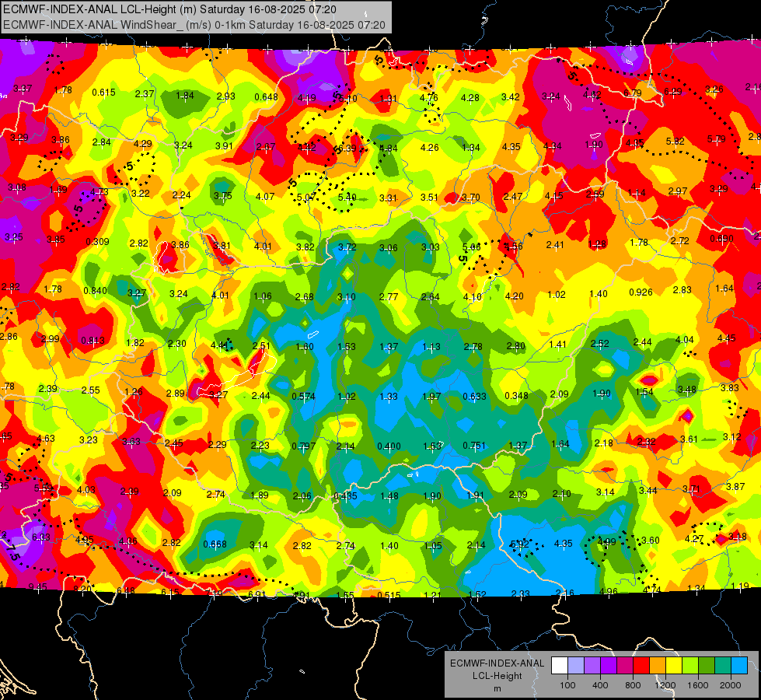761x700 pixels.
Task: Click the legend tick label '400'
Action: point(600,685)
